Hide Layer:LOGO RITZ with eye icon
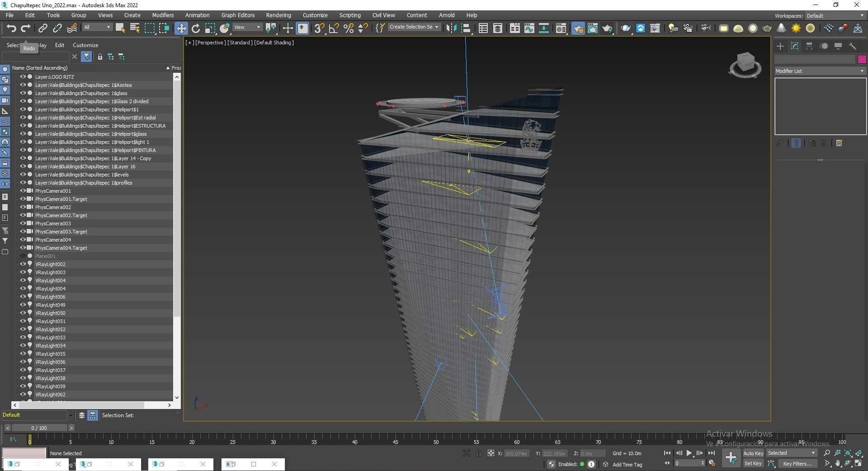This screenshot has width=868, height=471. [x=23, y=77]
